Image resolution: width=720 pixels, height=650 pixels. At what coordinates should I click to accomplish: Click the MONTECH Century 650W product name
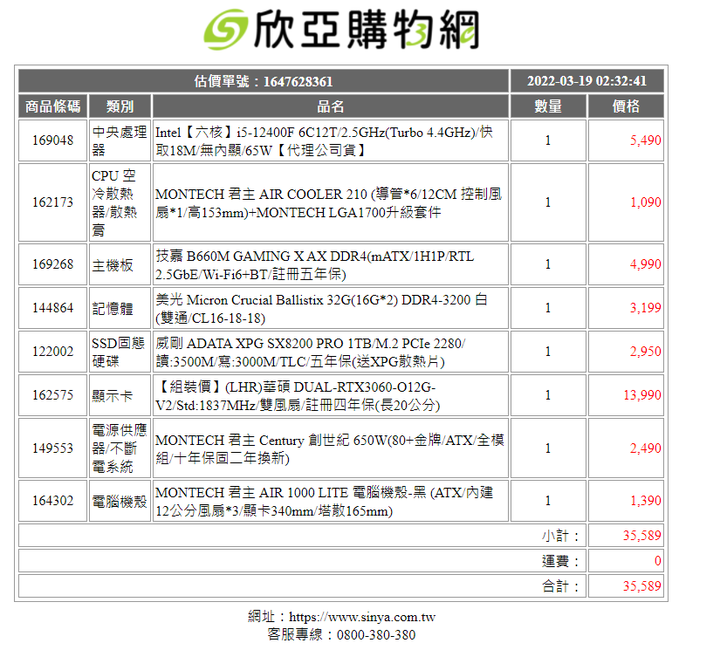click(x=330, y=448)
